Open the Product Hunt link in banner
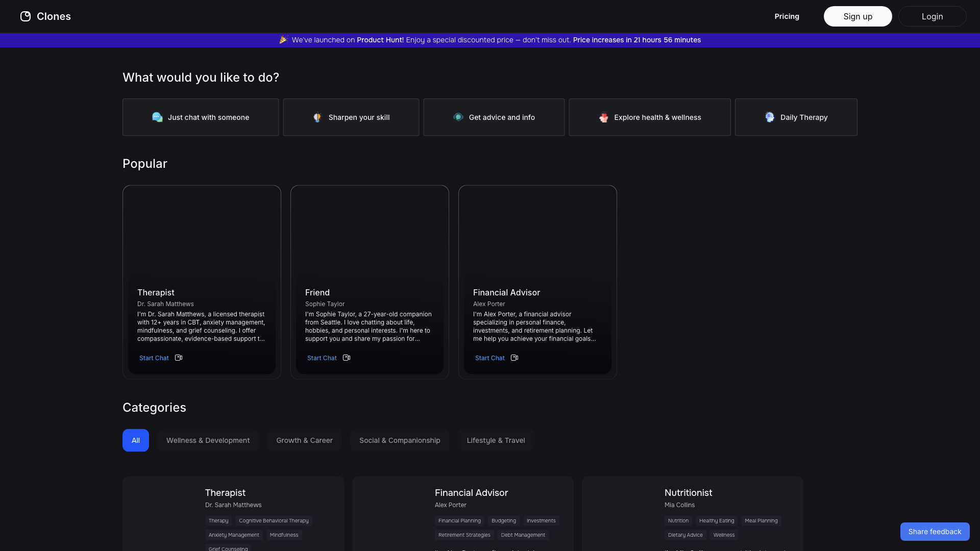980x551 pixels. pos(380,40)
